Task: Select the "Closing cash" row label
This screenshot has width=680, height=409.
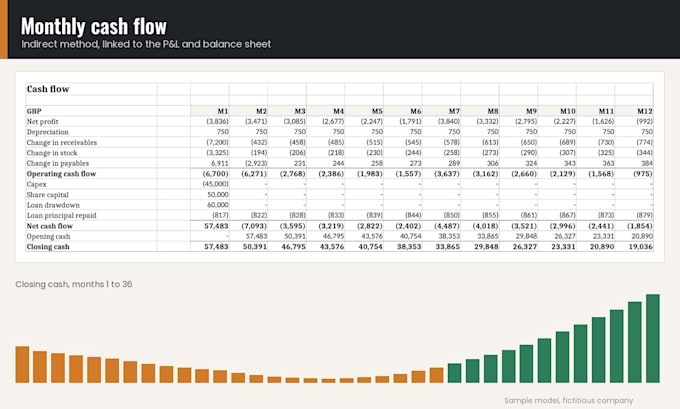Action: pos(48,247)
